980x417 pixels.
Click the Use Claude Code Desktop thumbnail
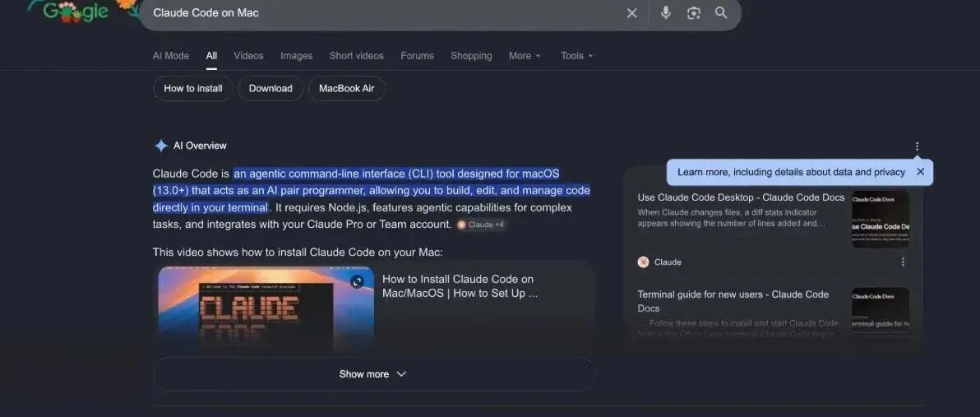pos(881,219)
